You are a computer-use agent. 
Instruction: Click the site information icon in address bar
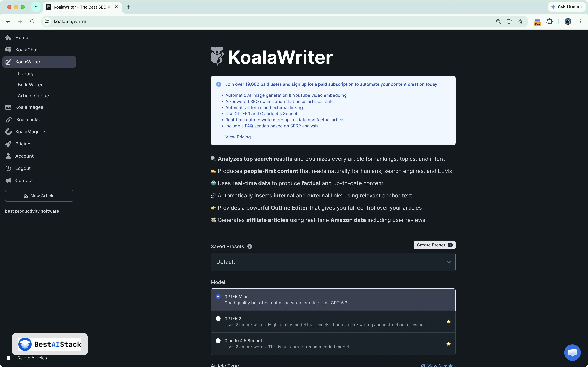(47, 21)
